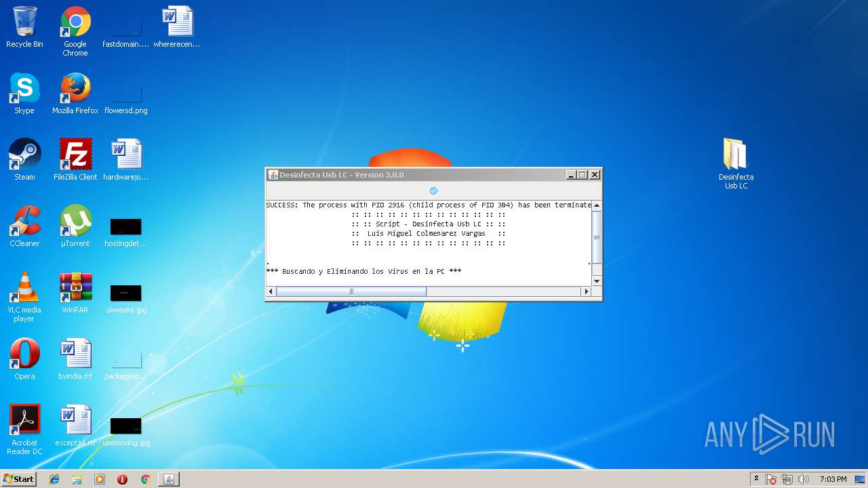Click the Show desktop button
This screenshot has width=868, height=488.
pos(861,479)
